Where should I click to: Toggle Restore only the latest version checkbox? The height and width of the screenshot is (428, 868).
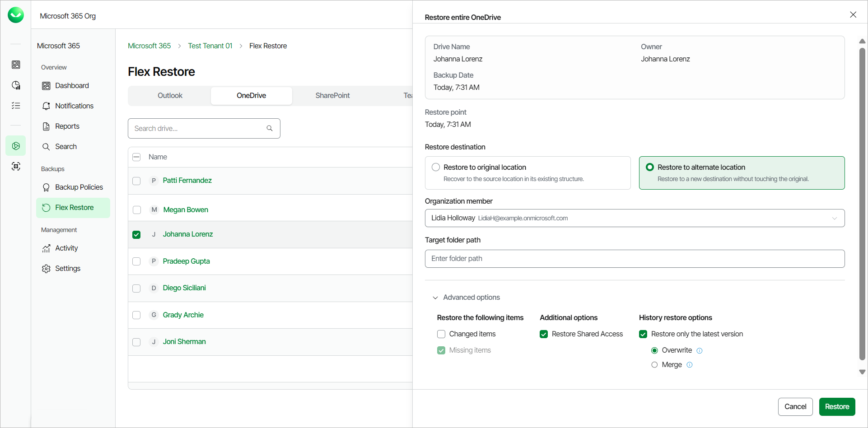643,334
